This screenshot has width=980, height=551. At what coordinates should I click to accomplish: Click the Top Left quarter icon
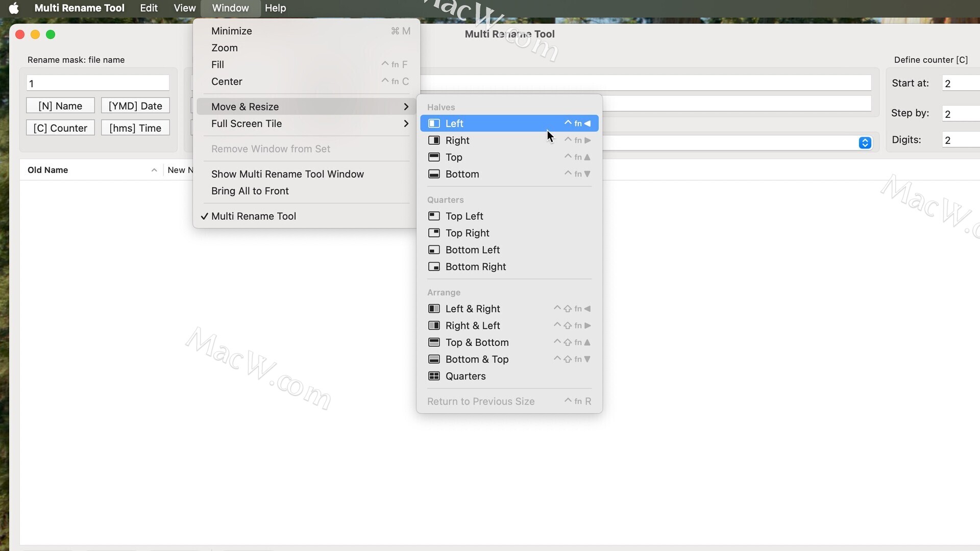434,216
